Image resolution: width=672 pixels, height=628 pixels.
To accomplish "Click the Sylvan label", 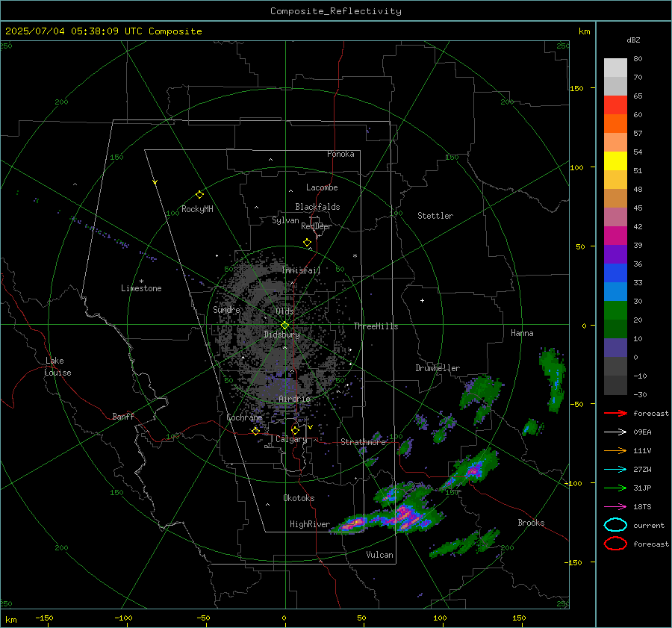I will click(285, 221).
